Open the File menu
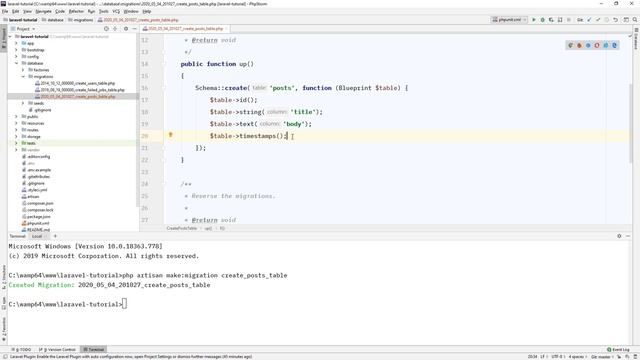The height and width of the screenshot is (360, 640). (x=5, y=11)
